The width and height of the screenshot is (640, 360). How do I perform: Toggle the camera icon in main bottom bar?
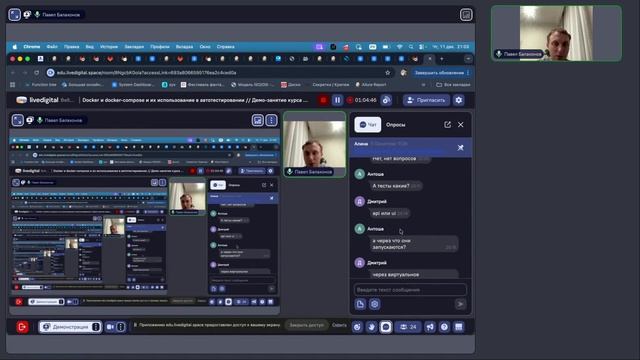tap(110, 327)
